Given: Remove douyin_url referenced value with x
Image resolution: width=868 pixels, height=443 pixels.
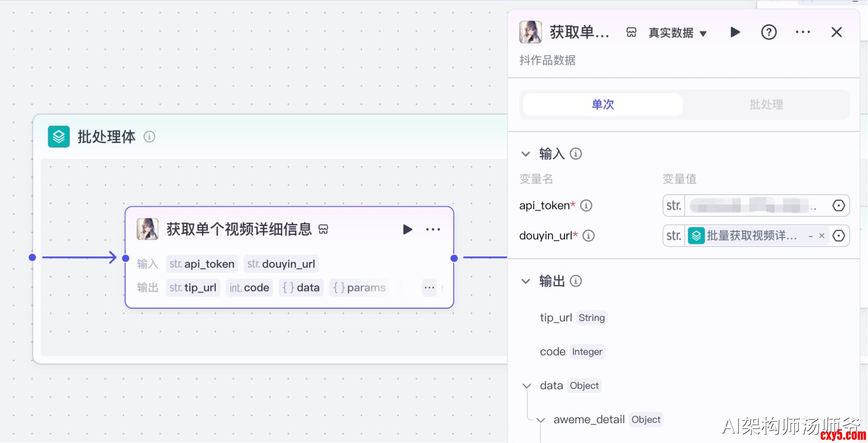Looking at the screenshot, I should point(822,236).
